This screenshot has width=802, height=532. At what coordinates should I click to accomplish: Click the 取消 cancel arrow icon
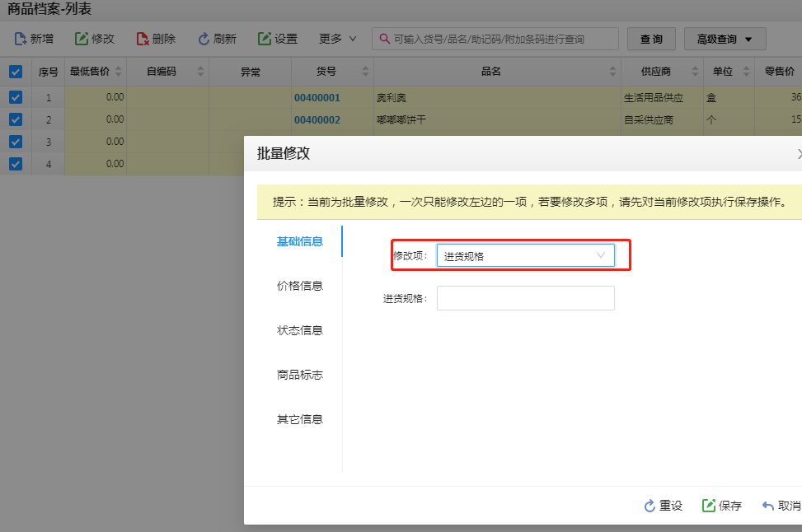click(x=767, y=506)
